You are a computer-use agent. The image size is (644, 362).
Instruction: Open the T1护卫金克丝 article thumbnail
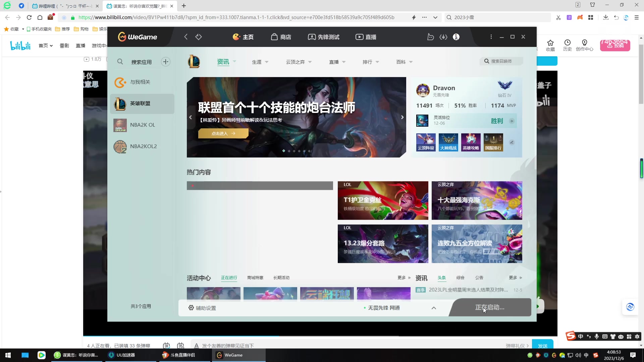coord(383,201)
